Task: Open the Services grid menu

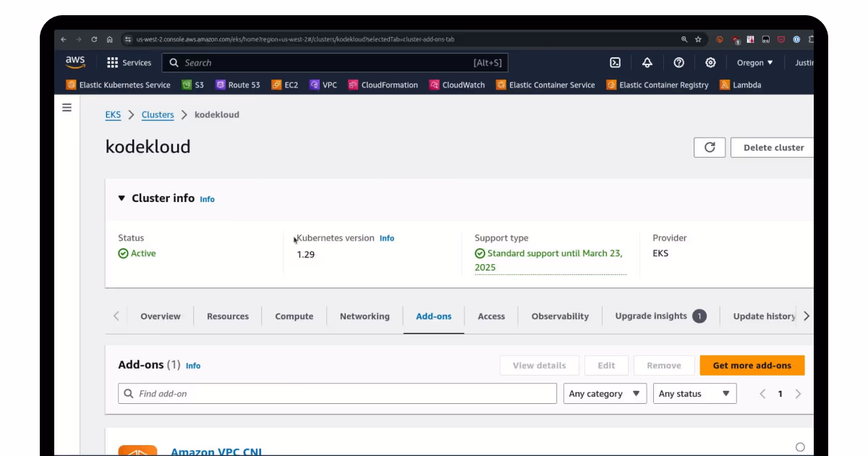Action: (x=129, y=63)
